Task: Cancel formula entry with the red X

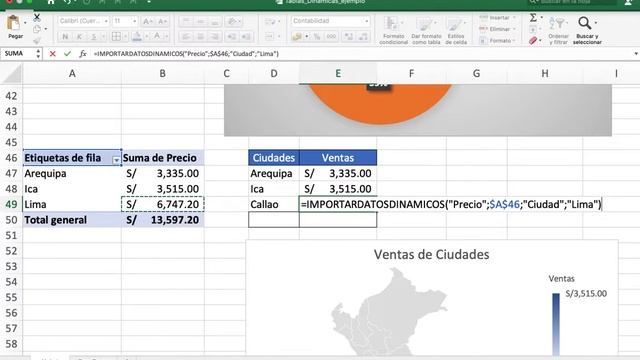Action: 52,54
